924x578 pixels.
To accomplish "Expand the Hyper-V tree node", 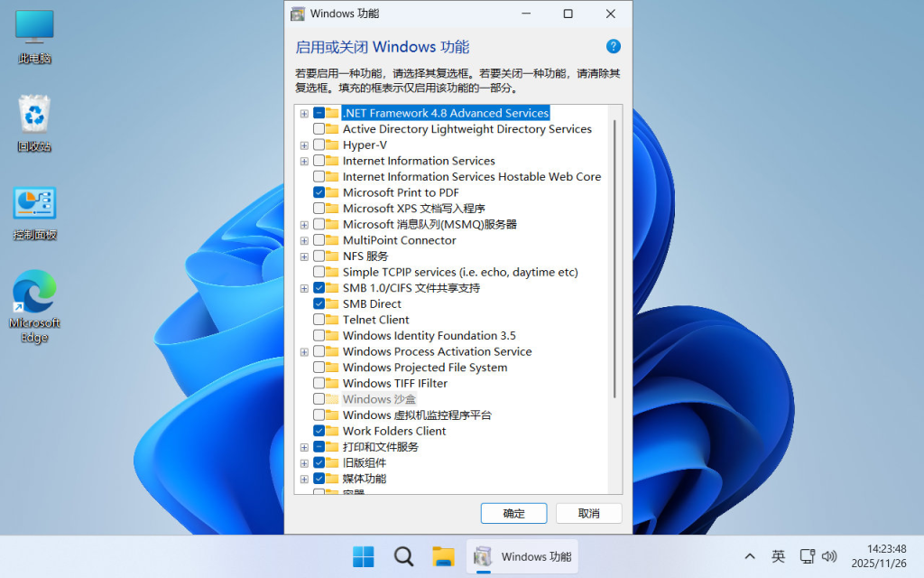I will click(304, 144).
